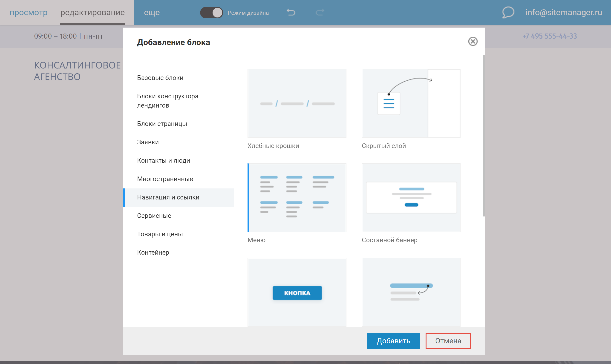
Task: Open the chat speech bubble icon
Action: pos(508,12)
